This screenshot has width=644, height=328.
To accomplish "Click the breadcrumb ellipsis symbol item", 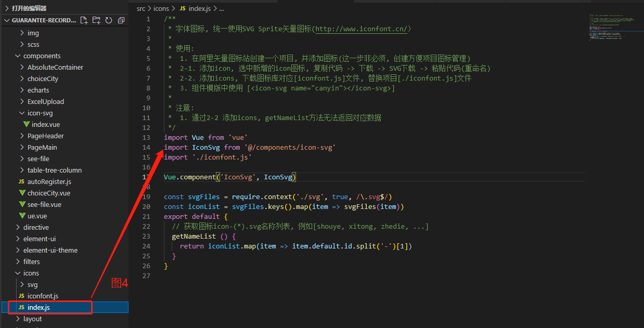I will 222,8.
